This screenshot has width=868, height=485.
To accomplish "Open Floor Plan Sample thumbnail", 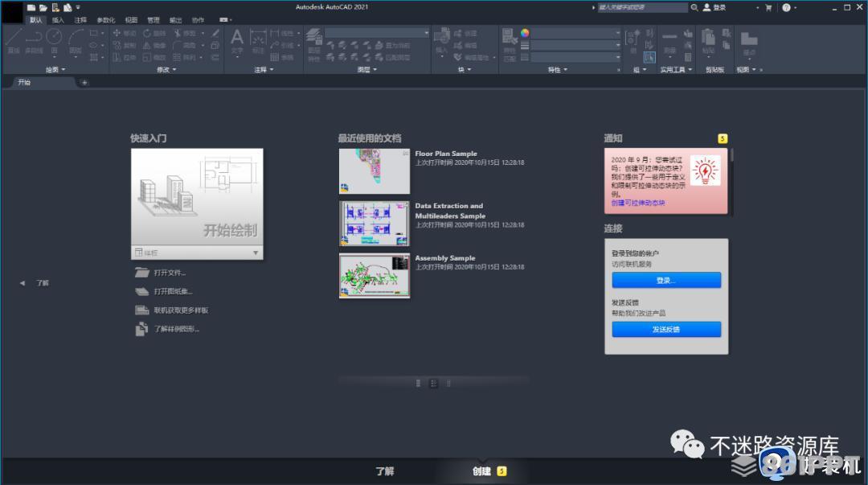I will tap(375, 171).
